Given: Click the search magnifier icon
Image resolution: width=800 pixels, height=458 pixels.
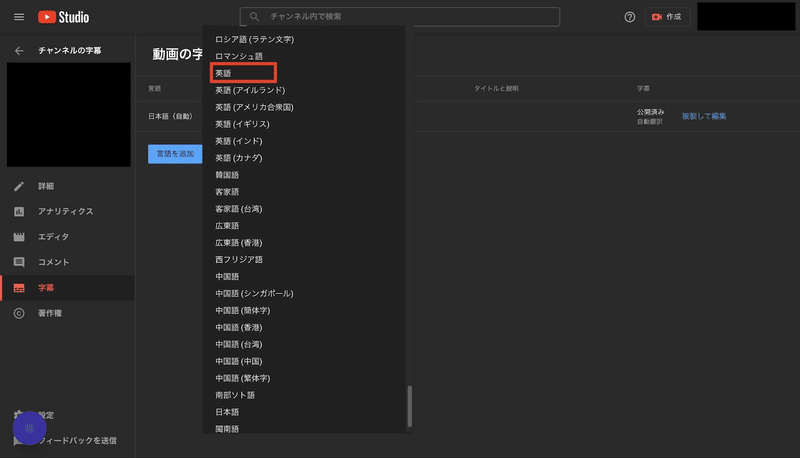Looking at the screenshot, I should (x=254, y=17).
